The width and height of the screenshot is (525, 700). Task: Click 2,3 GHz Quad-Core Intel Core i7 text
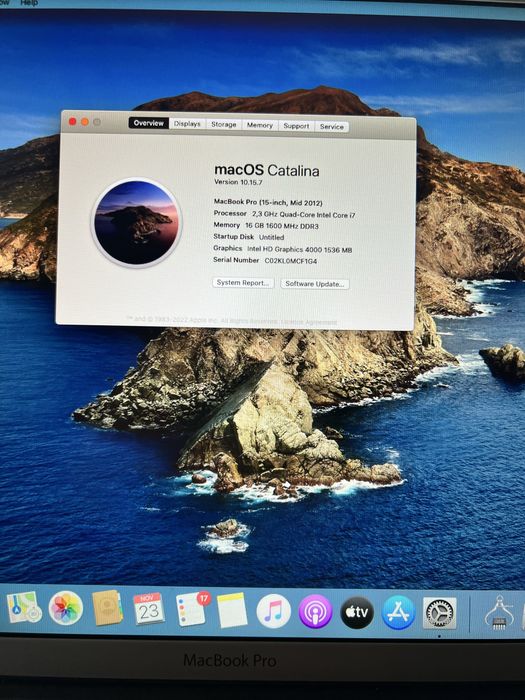point(304,215)
